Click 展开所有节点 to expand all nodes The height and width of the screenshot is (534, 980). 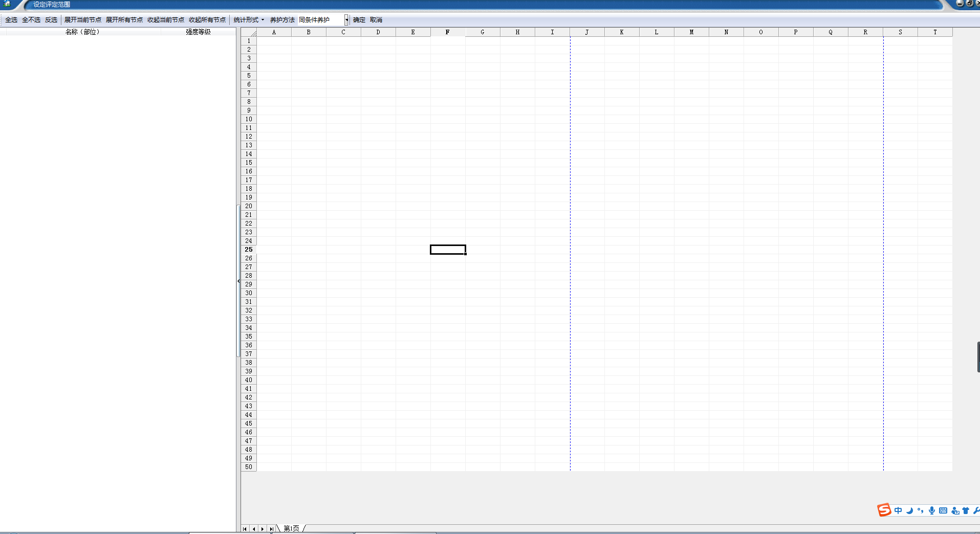click(x=124, y=20)
